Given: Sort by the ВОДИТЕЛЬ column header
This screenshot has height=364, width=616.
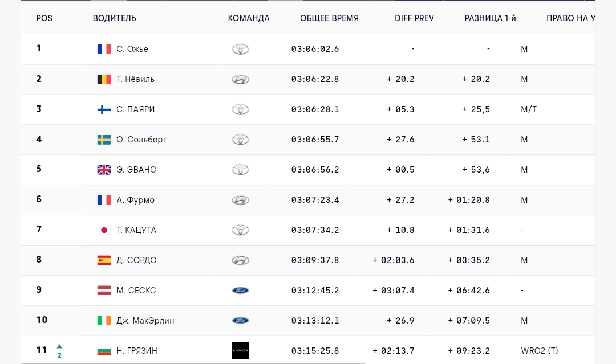Looking at the screenshot, I should (x=114, y=18).
